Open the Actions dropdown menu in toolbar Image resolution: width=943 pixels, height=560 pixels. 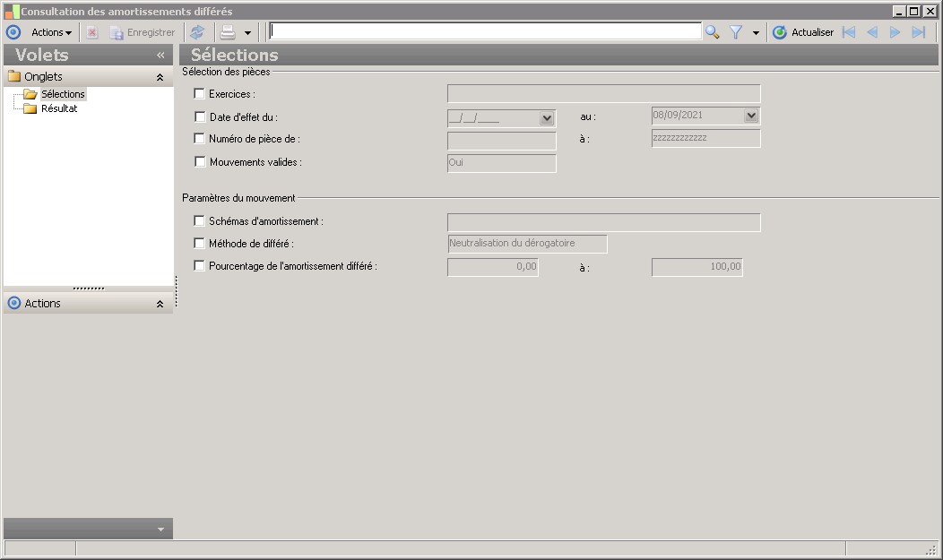coord(52,32)
